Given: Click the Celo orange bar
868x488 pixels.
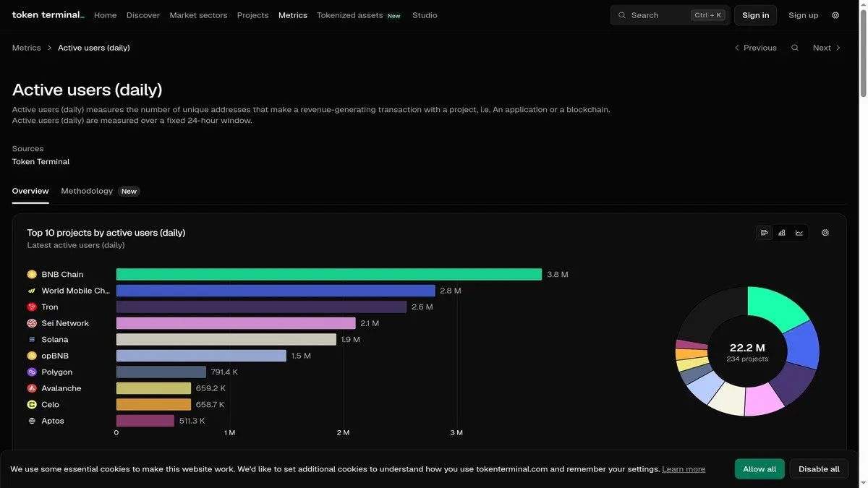Looking at the screenshot, I should point(153,405).
